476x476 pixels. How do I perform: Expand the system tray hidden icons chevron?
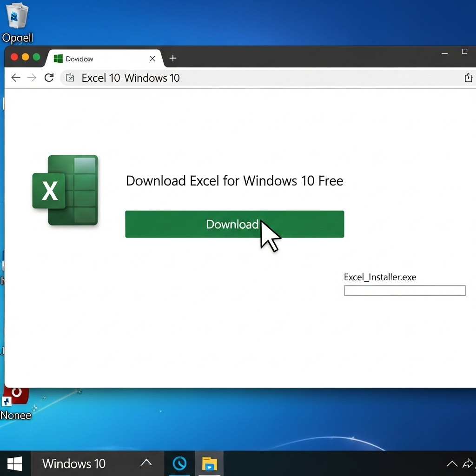coord(451,463)
